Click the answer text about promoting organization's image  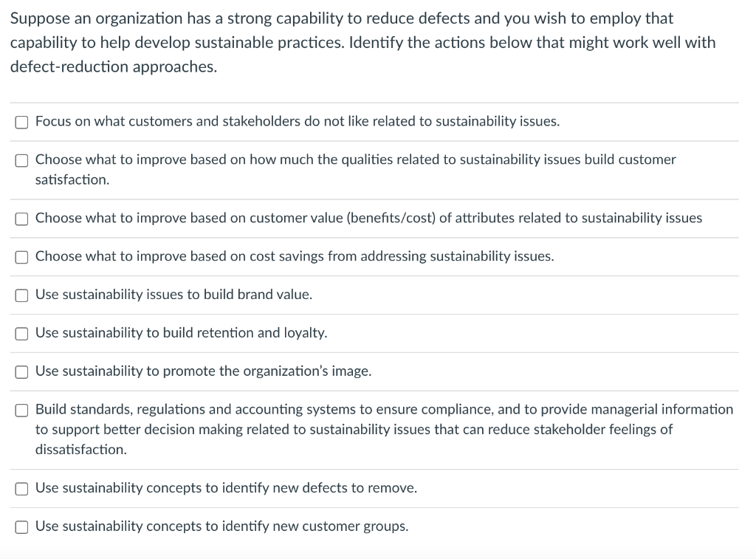pos(203,371)
